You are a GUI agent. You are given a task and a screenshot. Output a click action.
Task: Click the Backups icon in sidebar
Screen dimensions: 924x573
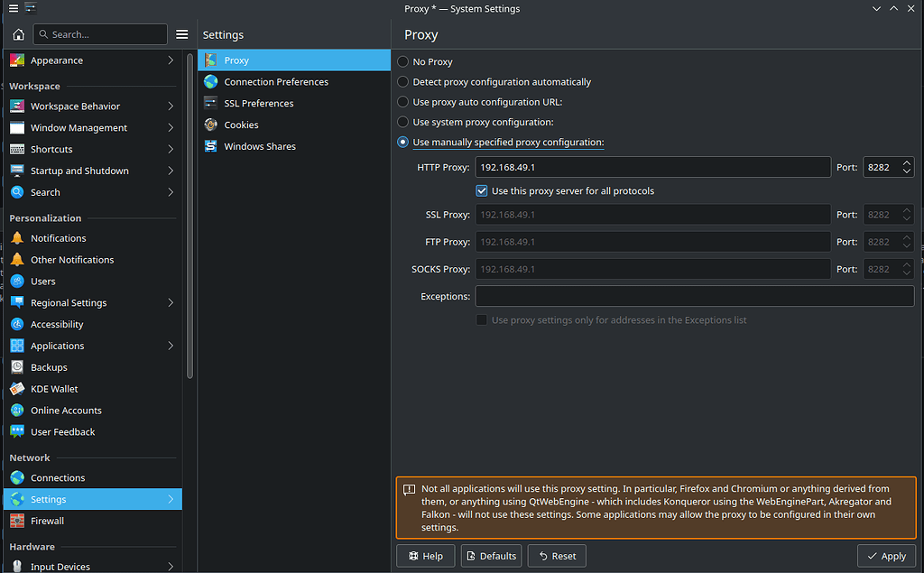click(x=16, y=367)
